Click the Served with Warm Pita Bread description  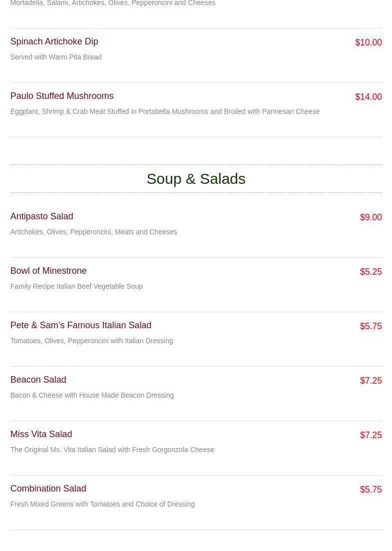(x=56, y=57)
